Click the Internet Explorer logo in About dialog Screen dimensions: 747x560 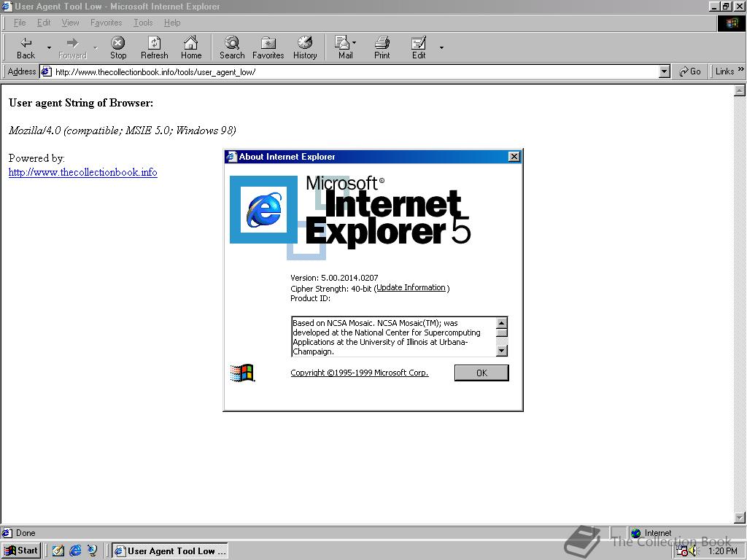click(263, 209)
